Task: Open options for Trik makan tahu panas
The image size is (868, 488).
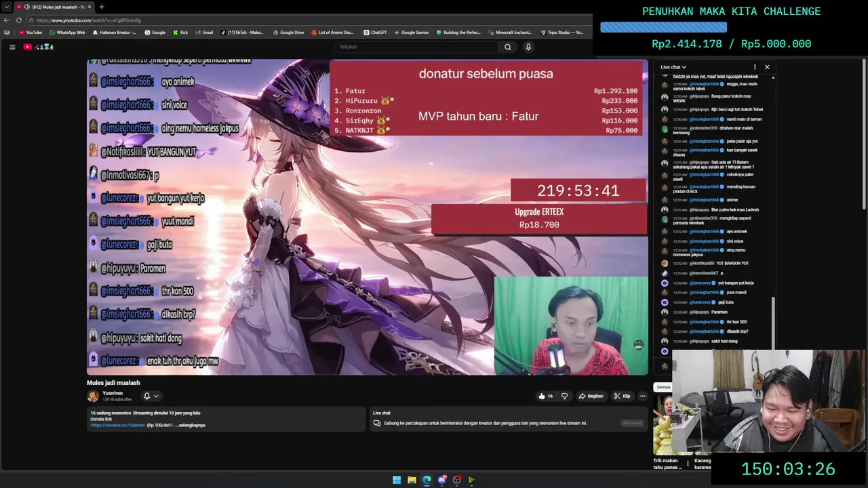Action: pyautogui.click(x=688, y=464)
